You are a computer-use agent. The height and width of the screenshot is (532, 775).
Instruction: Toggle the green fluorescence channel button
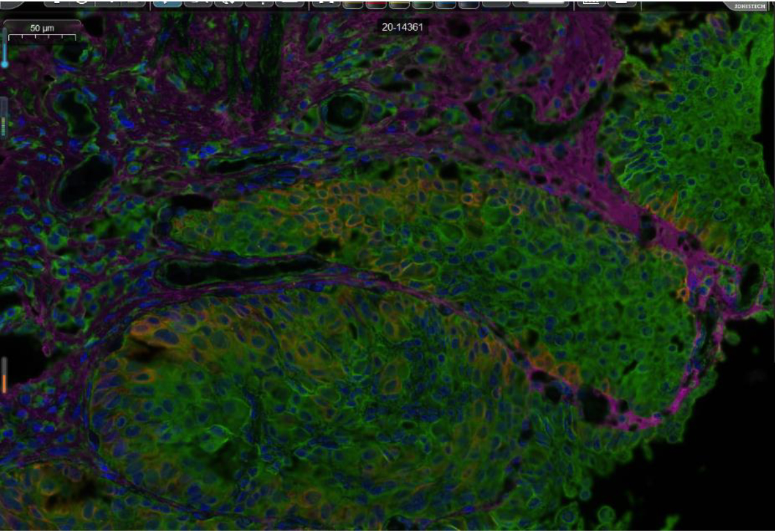pyautogui.click(x=423, y=4)
